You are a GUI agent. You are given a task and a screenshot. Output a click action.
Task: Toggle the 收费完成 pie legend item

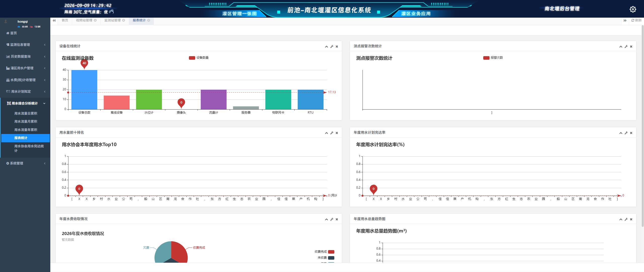pos(324,252)
